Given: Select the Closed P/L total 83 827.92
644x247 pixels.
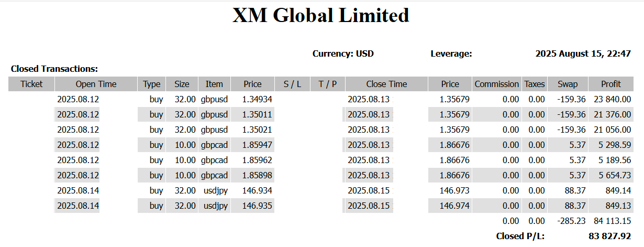Looking at the screenshot, I should [609, 237].
